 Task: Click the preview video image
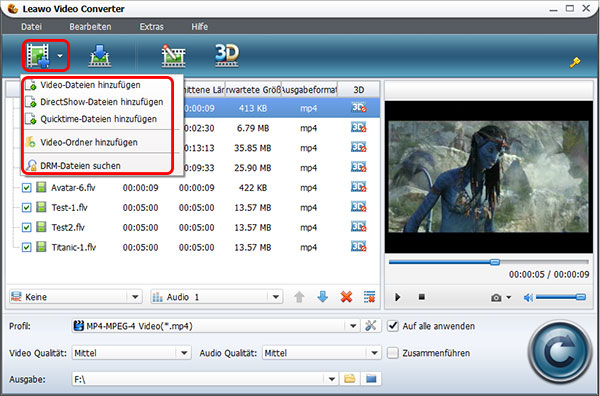[488, 177]
